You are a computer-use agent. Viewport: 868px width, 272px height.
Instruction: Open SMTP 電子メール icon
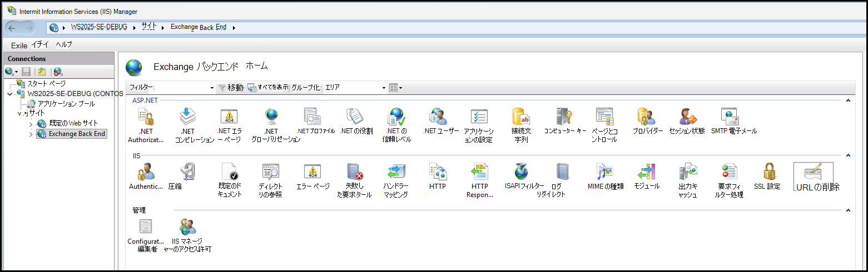[x=730, y=117]
